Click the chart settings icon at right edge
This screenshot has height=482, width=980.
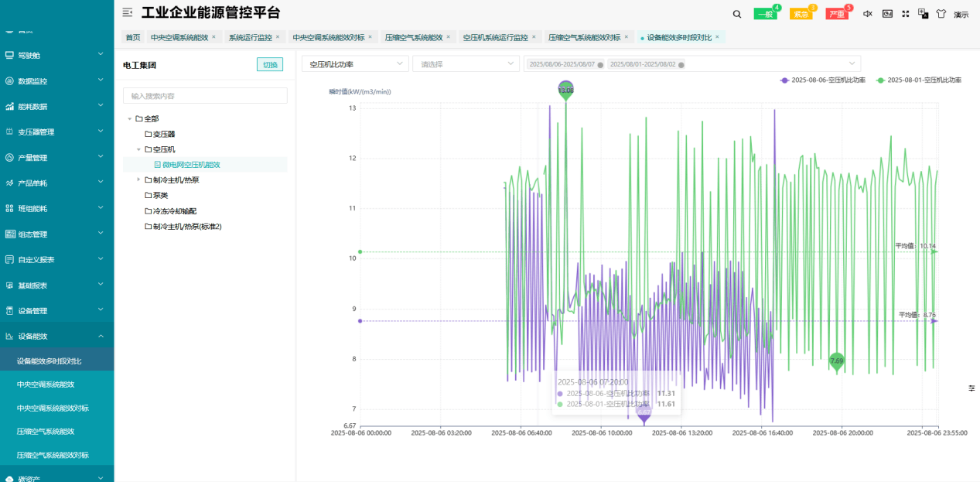tap(971, 388)
